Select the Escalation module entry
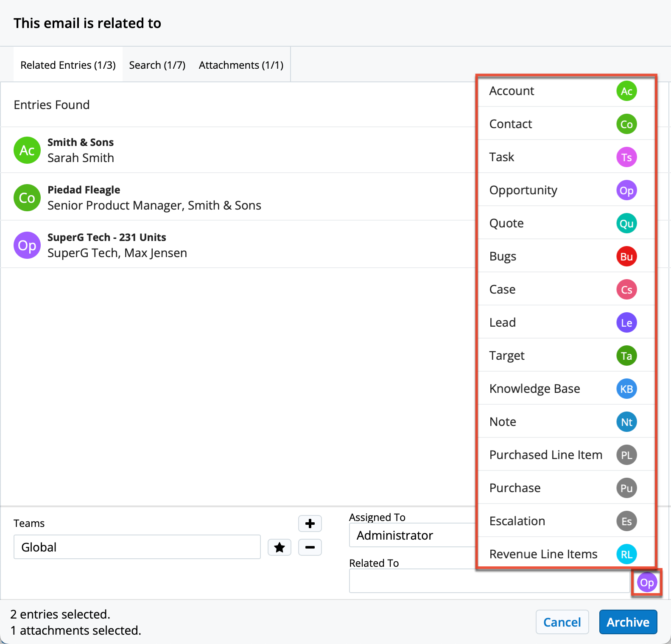 point(566,521)
